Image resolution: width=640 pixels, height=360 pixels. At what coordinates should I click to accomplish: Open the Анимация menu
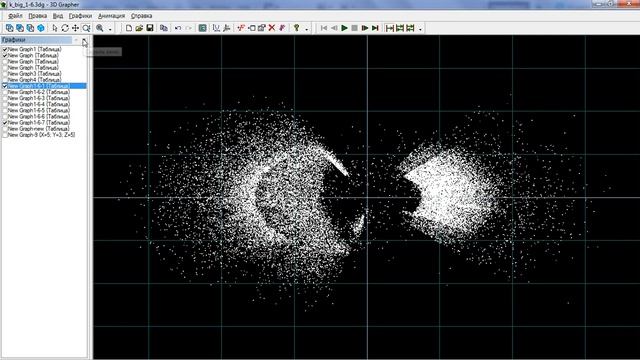click(x=111, y=16)
